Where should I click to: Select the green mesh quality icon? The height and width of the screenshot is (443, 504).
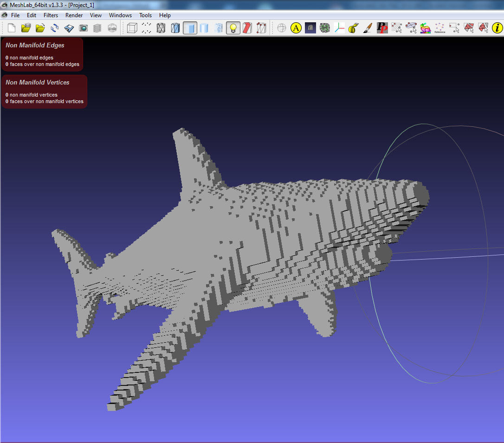[325, 28]
